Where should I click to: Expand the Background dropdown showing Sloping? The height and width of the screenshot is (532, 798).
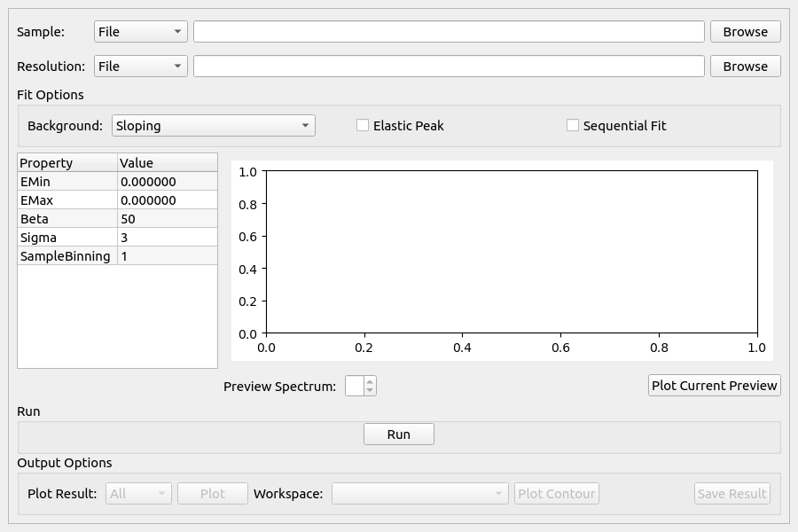[213, 126]
